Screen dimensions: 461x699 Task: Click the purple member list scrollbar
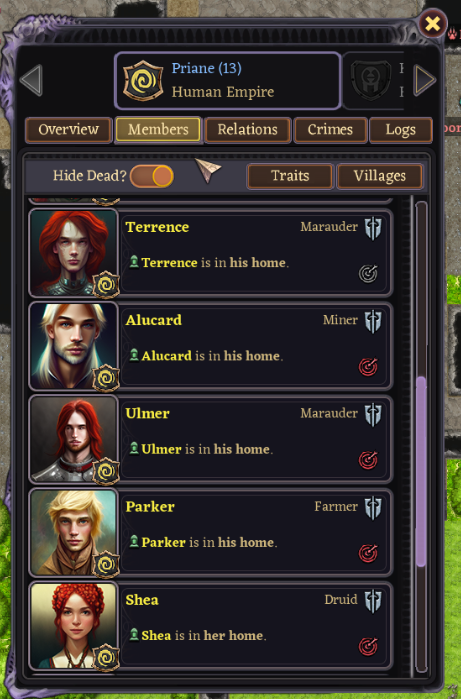421,472
